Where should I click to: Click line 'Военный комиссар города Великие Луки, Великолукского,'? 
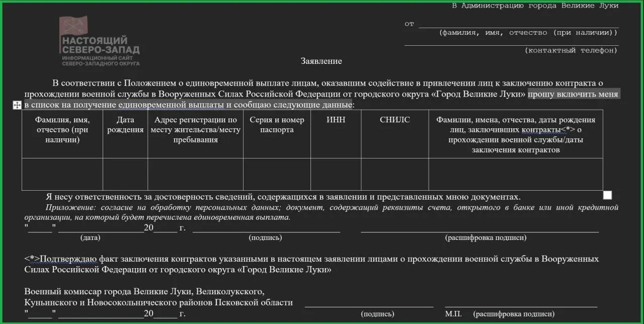tap(144, 292)
